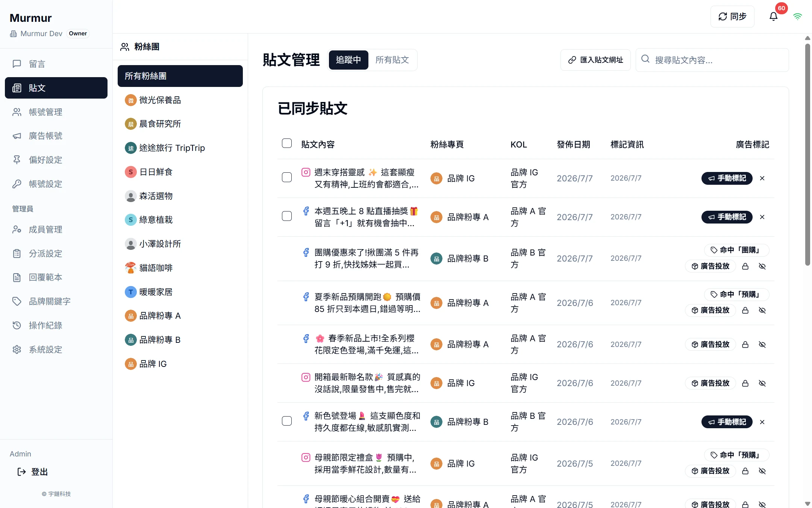Click the green Wi-Fi connection status icon
The width and height of the screenshot is (812, 508).
coord(797,17)
